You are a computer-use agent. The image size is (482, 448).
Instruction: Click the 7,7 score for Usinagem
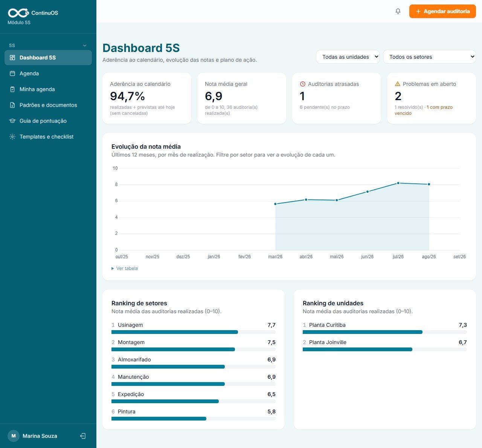[x=272, y=325]
